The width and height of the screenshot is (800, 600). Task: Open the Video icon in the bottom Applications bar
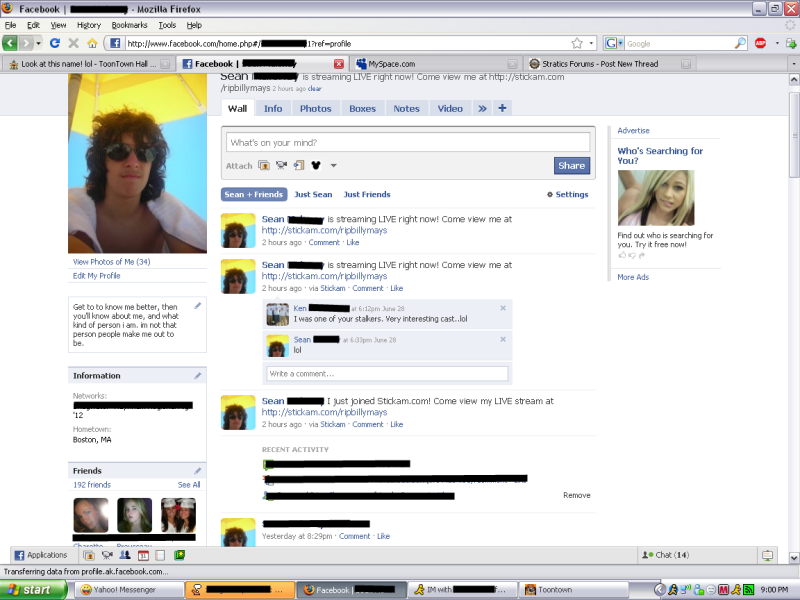tap(107, 555)
